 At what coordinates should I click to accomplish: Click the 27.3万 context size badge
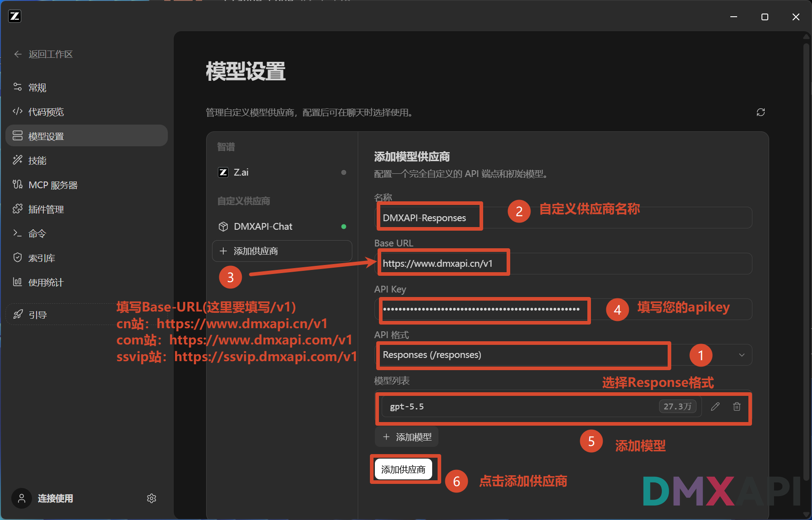point(678,407)
